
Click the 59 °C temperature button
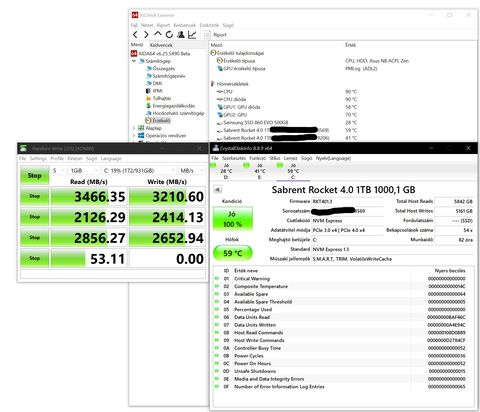233,253
